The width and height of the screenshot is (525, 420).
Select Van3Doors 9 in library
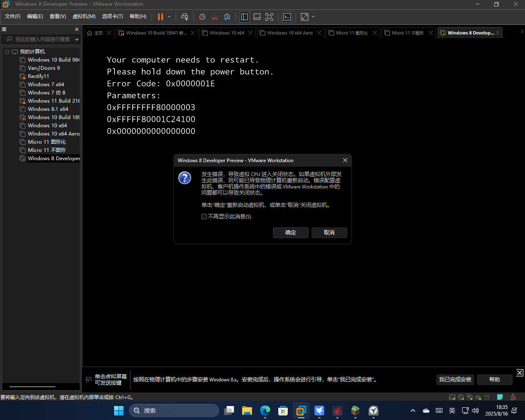[x=40, y=68]
